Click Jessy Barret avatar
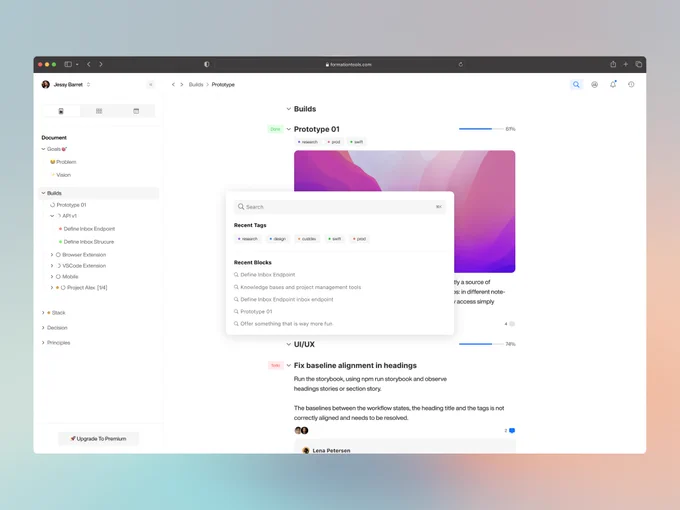680x510 pixels. click(x=46, y=85)
